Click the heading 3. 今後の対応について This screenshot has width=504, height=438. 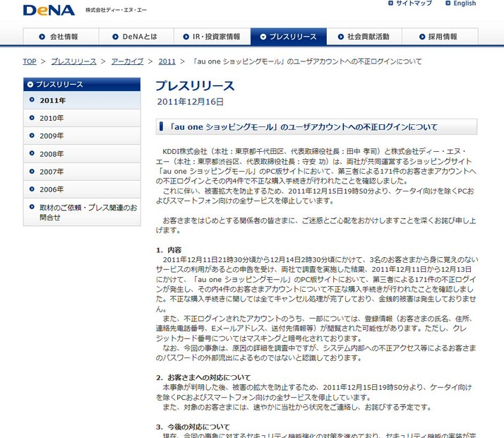click(x=193, y=427)
